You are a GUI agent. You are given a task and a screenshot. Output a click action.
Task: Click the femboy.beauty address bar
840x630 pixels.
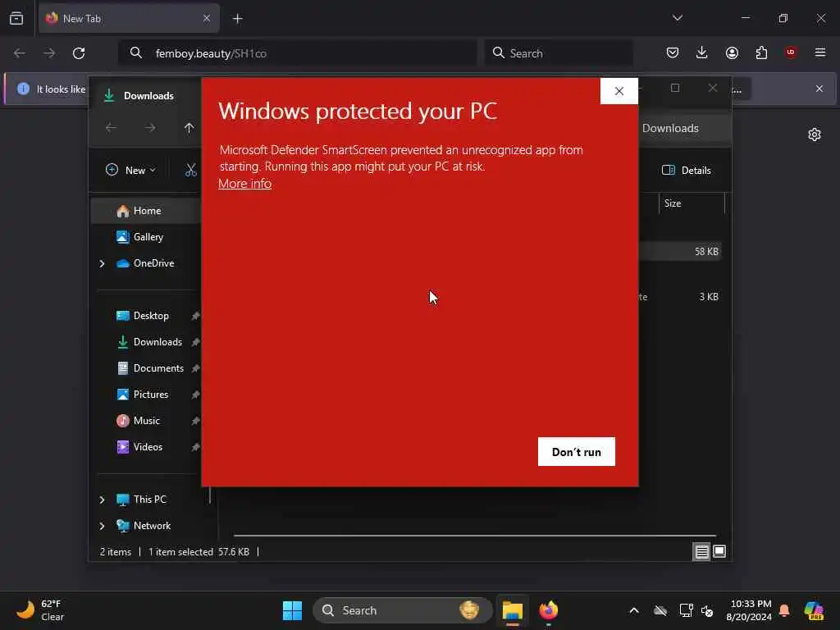(297, 53)
